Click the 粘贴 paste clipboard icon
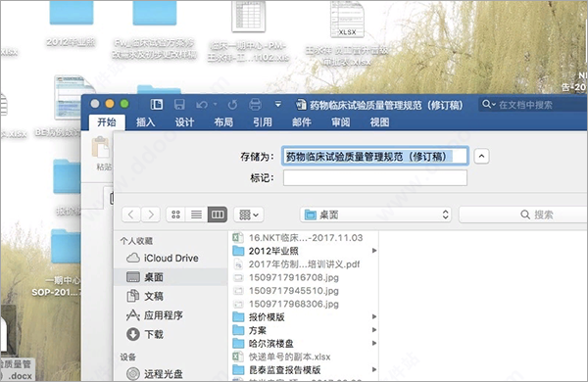The height and width of the screenshot is (382, 588). tap(101, 147)
